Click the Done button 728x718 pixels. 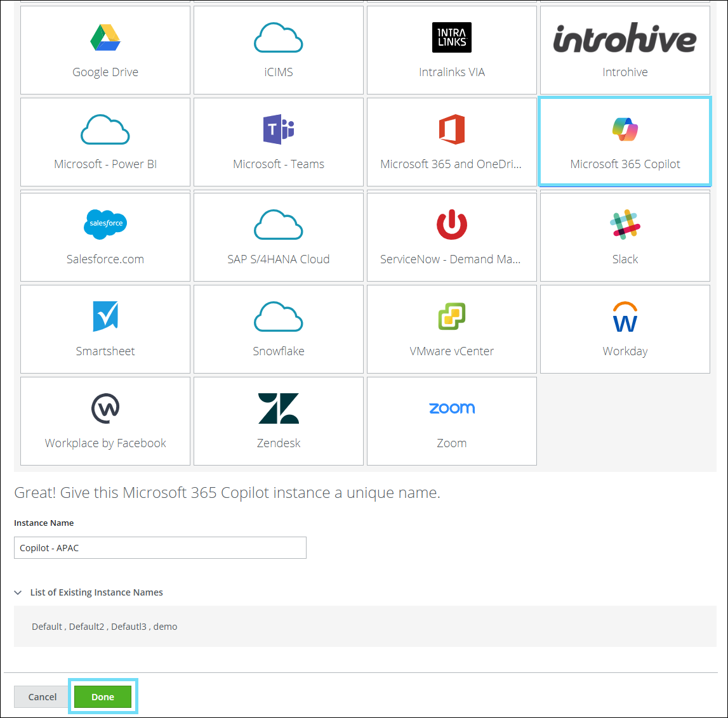103,696
